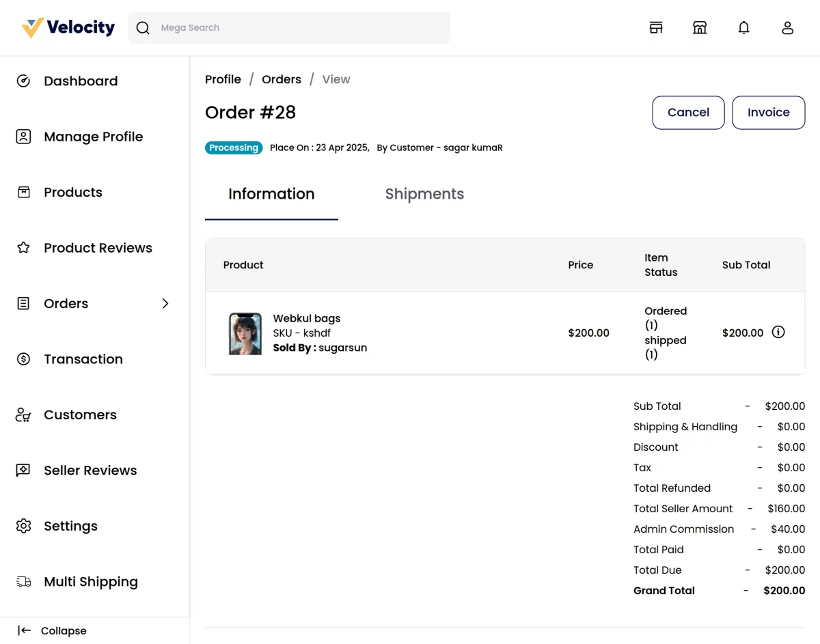Select the Dashboard icon in the sidebar
The height and width of the screenshot is (644, 820).
pyautogui.click(x=23, y=81)
